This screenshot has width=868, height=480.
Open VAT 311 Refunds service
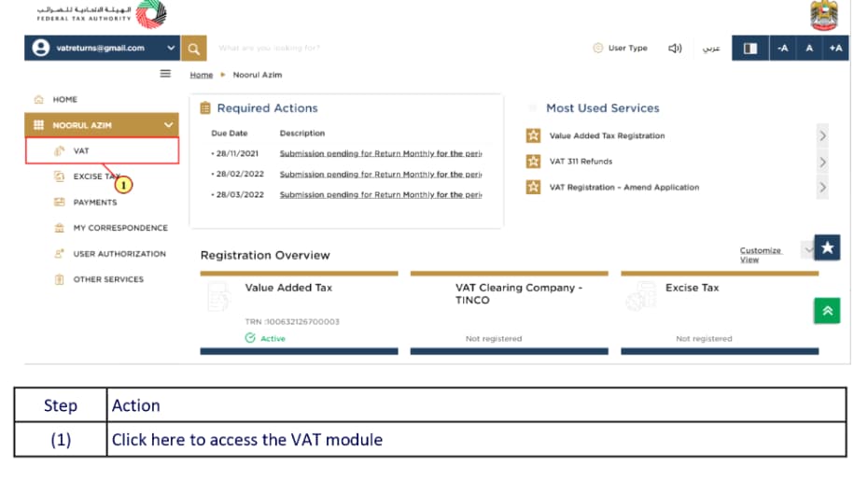581,162
